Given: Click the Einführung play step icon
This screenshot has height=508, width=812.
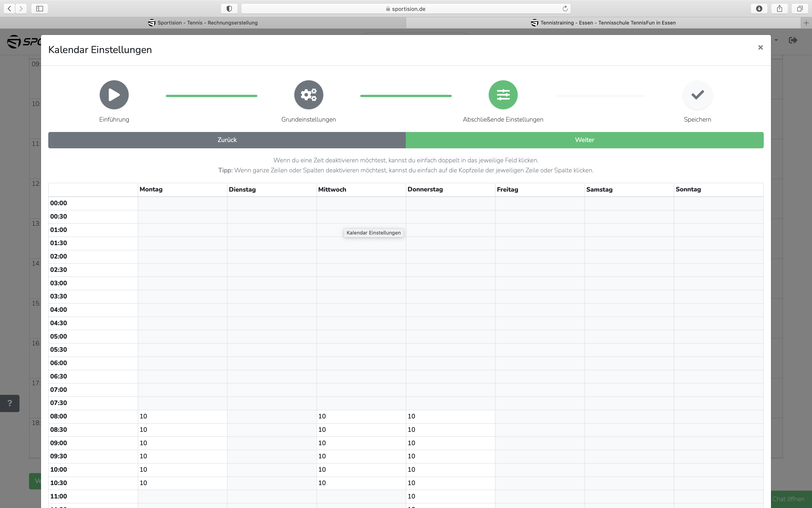Looking at the screenshot, I should point(114,95).
